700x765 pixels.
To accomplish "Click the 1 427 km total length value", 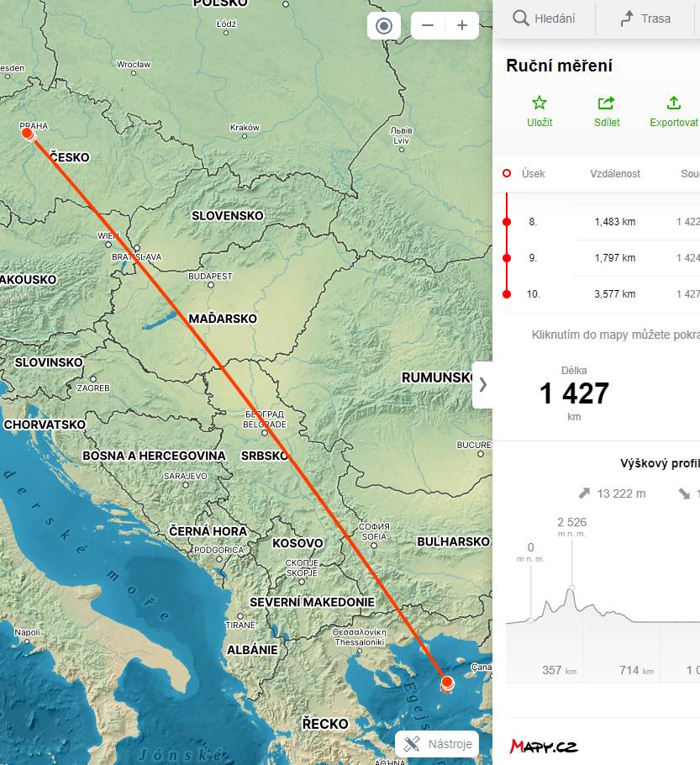I will pyautogui.click(x=574, y=393).
